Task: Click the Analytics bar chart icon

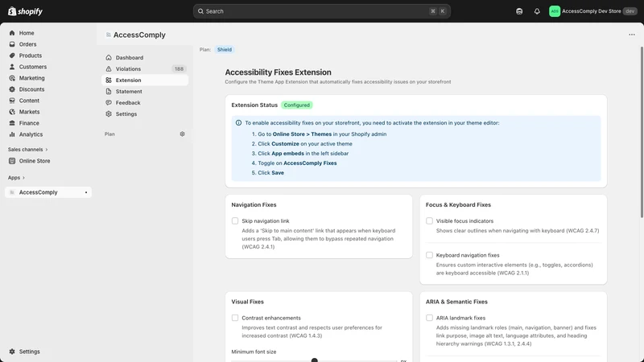Action: pyautogui.click(x=12, y=134)
